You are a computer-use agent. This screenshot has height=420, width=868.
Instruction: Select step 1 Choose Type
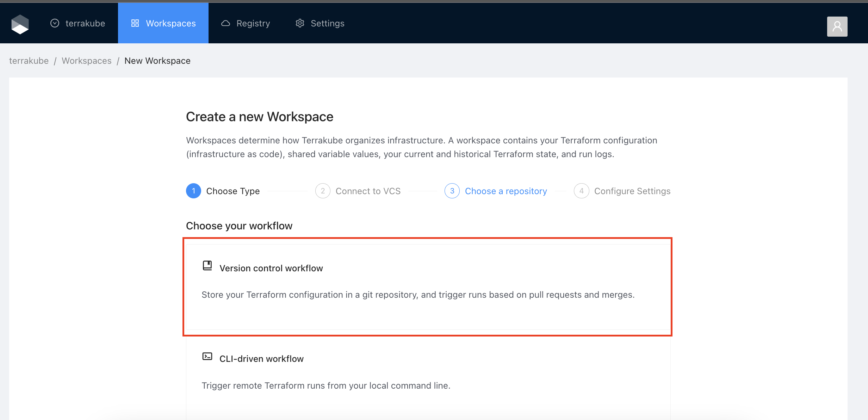pyautogui.click(x=232, y=191)
